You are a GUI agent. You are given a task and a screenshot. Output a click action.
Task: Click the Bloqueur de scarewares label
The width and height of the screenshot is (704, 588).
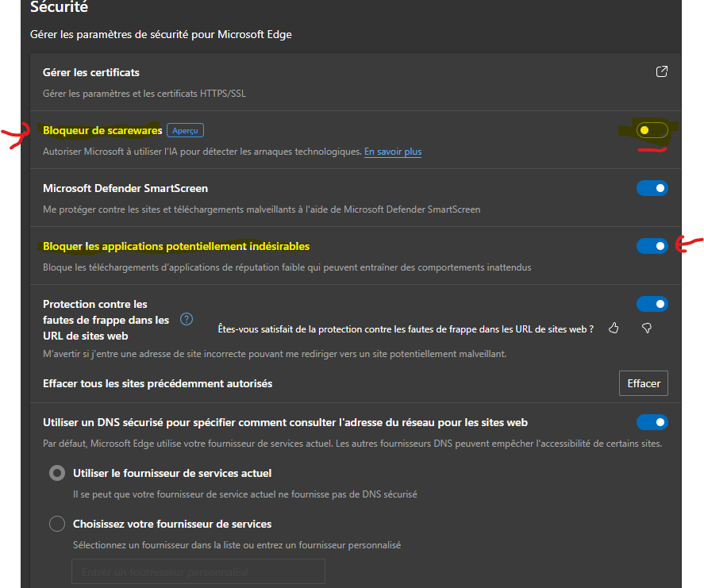coord(102,131)
